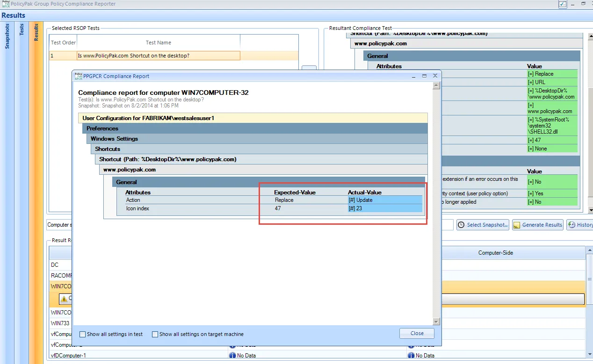The height and width of the screenshot is (364, 593).
Task: Click the Test Name column header
Action: point(158,43)
